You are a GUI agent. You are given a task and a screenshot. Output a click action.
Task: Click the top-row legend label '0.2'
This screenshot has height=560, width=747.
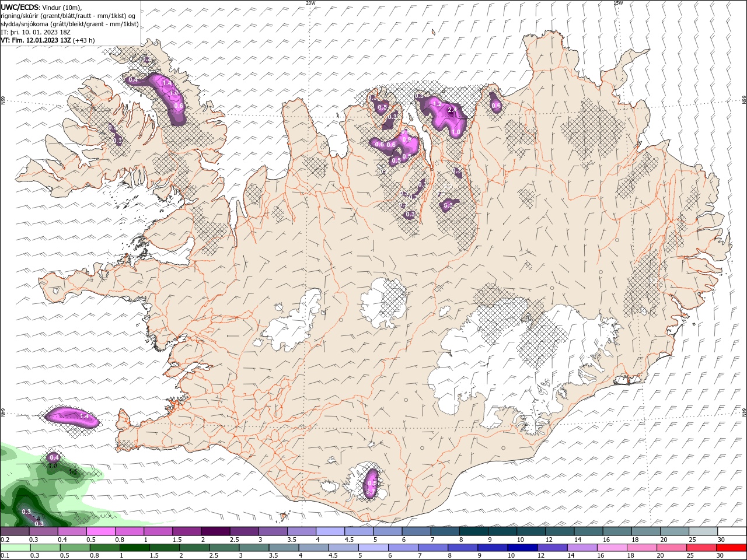click(x=5, y=540)
